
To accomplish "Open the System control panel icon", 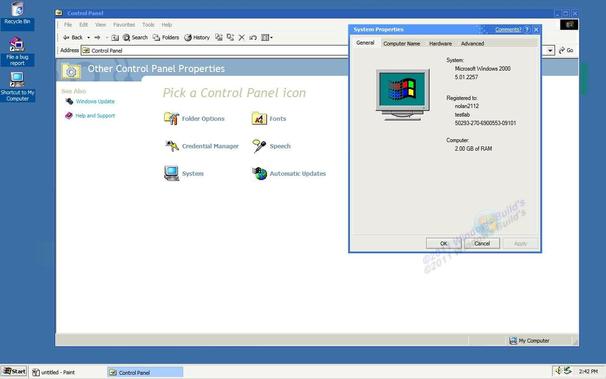I will (x=184, y=173).
